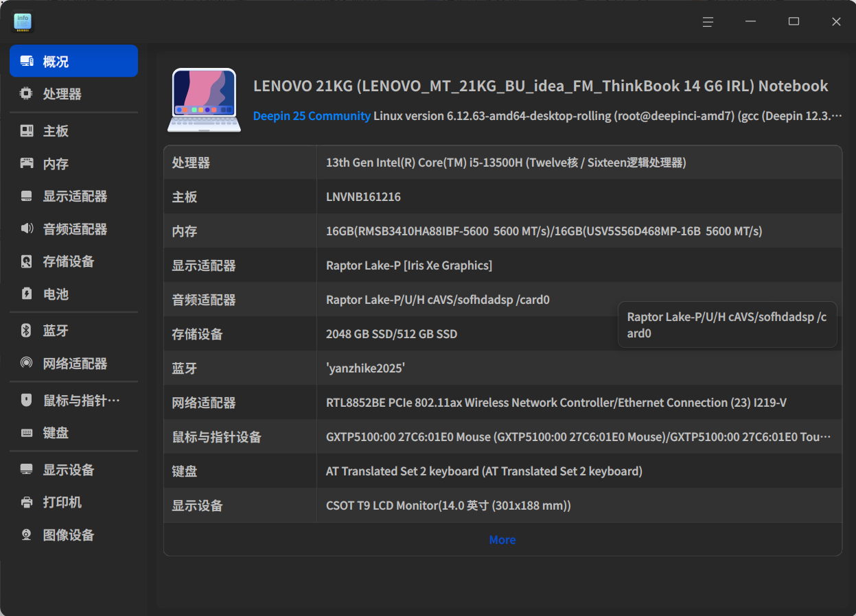Screen dimensions: 856x616
Task: Click the 2048 GB SSD/512 GB SSD value
Action: pyautogui.click(x=391, y=334)
